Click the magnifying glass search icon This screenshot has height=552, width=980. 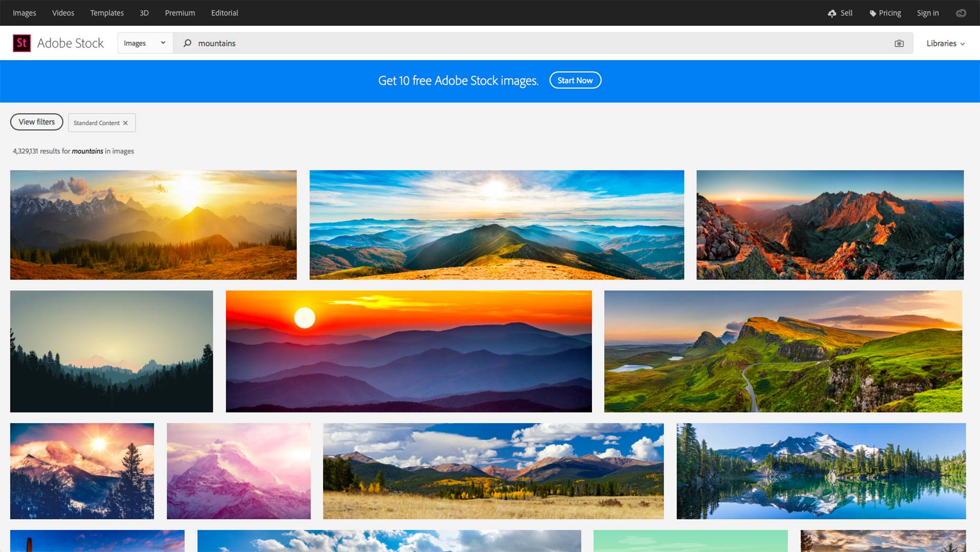point(187,43)
